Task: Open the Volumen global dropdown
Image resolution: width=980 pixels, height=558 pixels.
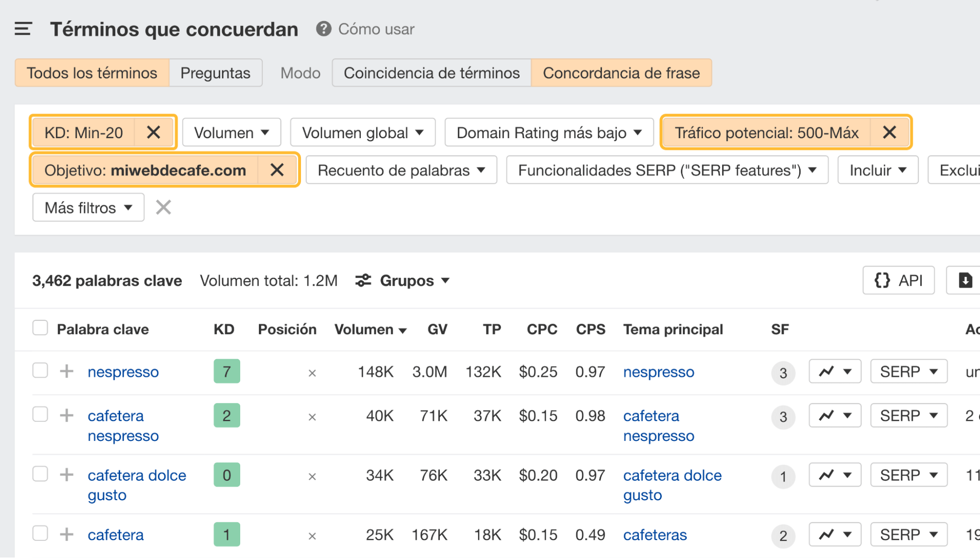Action: coord(363,132)
